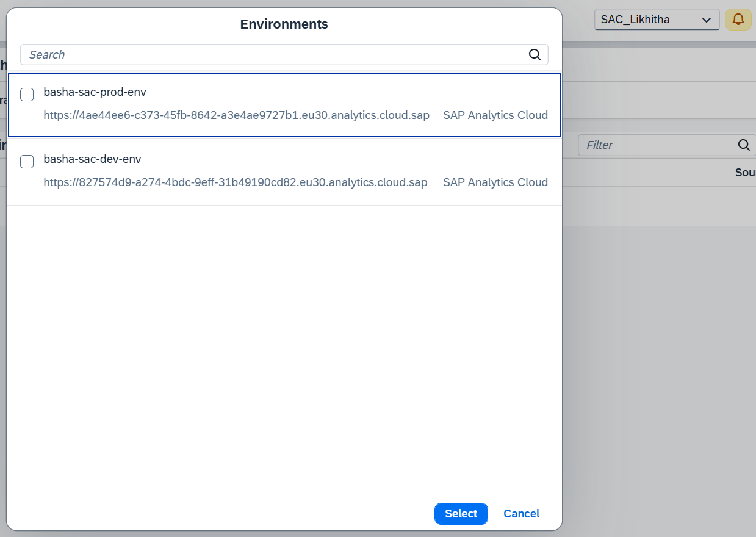Image resolution: width=756 pixels, height=537 pixels.
Task: Choose the basha-sac-dev-env list entry name
Action: click(92, 159)
